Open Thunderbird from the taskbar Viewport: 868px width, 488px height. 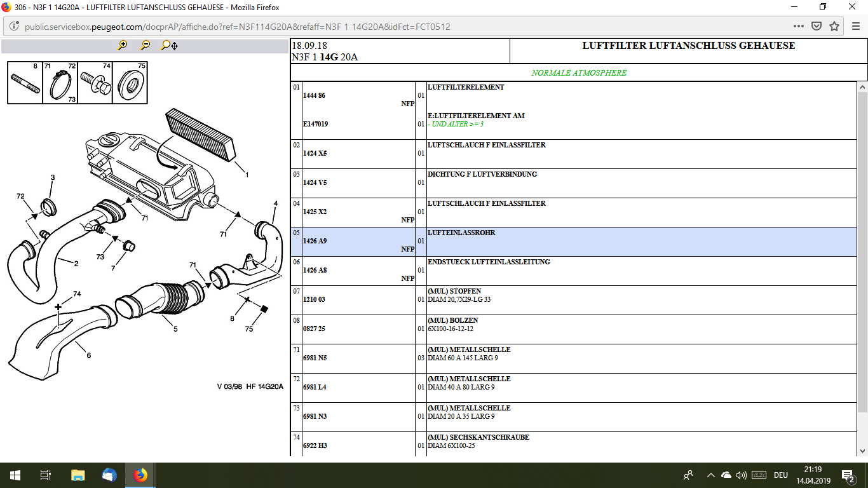coord(109,475)
